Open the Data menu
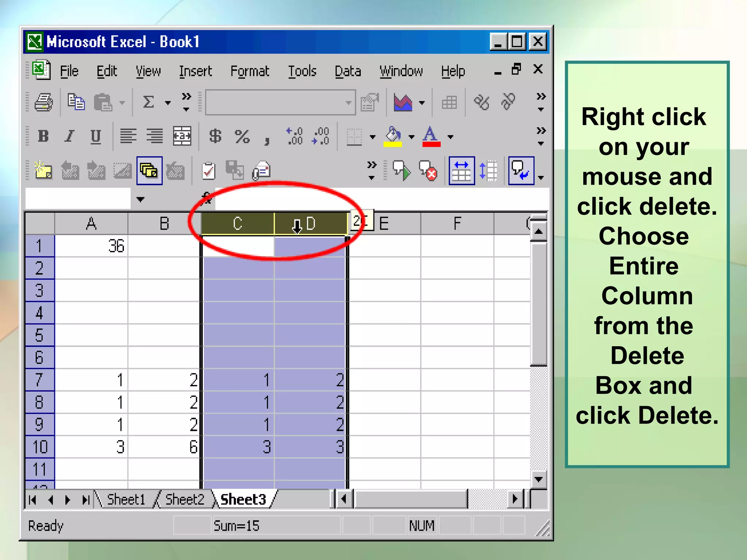Viewport: 747px width, 560px height. point(348,71)
